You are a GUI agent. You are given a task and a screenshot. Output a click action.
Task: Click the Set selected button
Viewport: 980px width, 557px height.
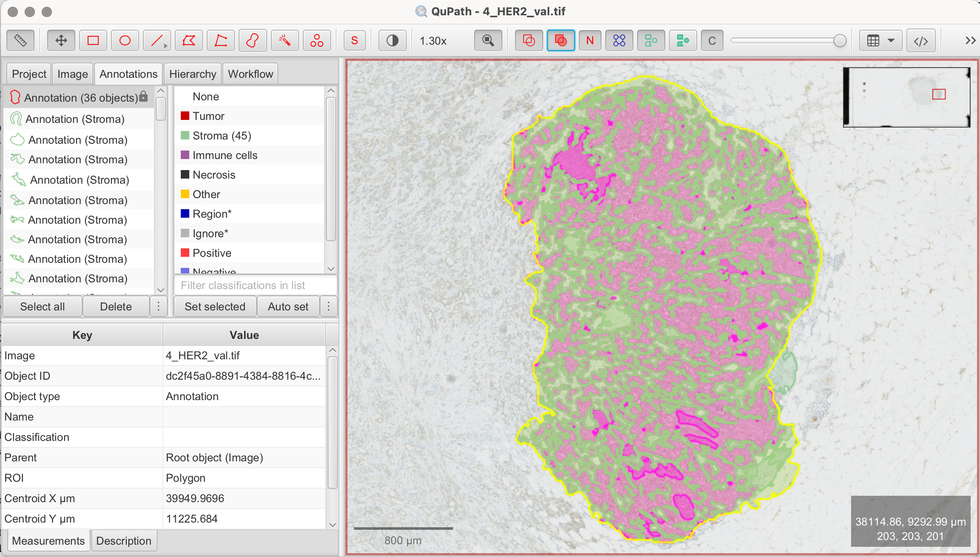(x=215, y=307)
